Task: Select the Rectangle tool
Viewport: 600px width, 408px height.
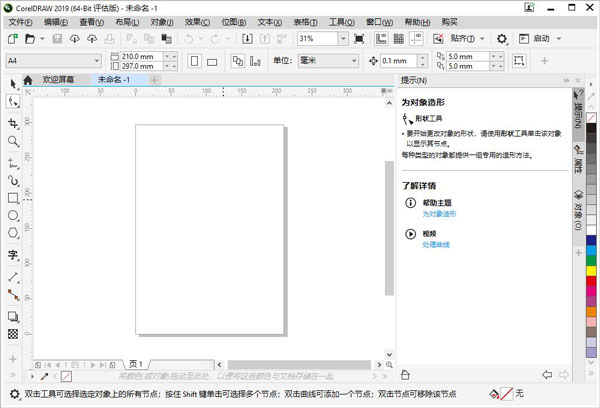Action: coord(13,197)
